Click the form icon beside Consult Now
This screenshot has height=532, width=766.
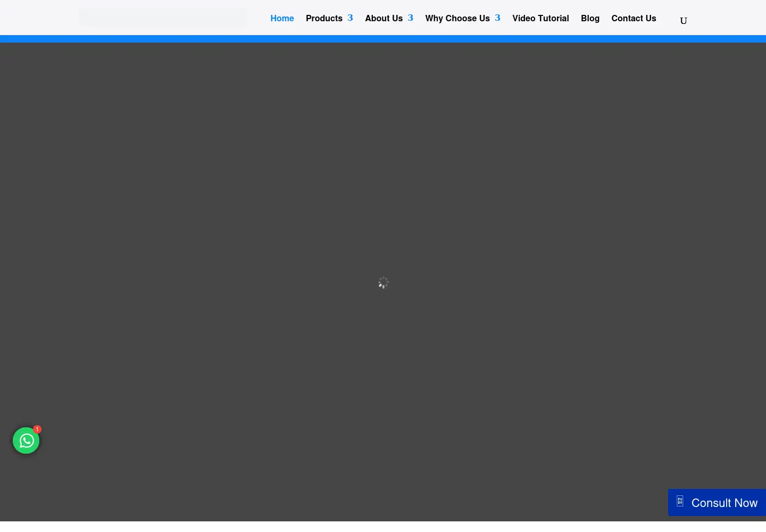[x=680, y=501]
